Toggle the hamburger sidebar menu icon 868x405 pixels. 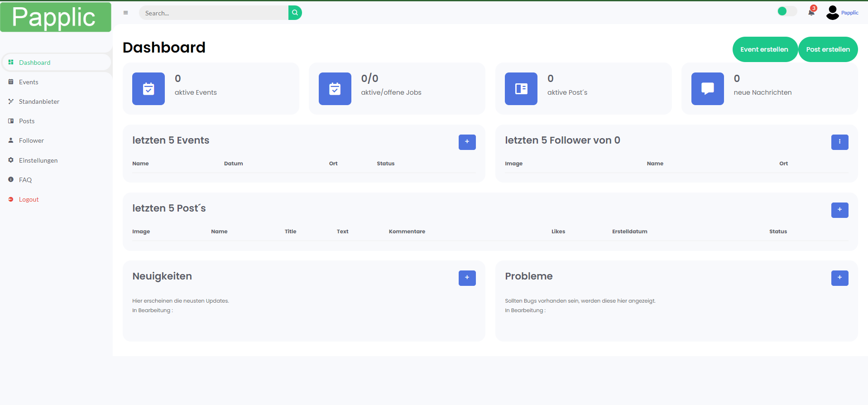(126, 13)
